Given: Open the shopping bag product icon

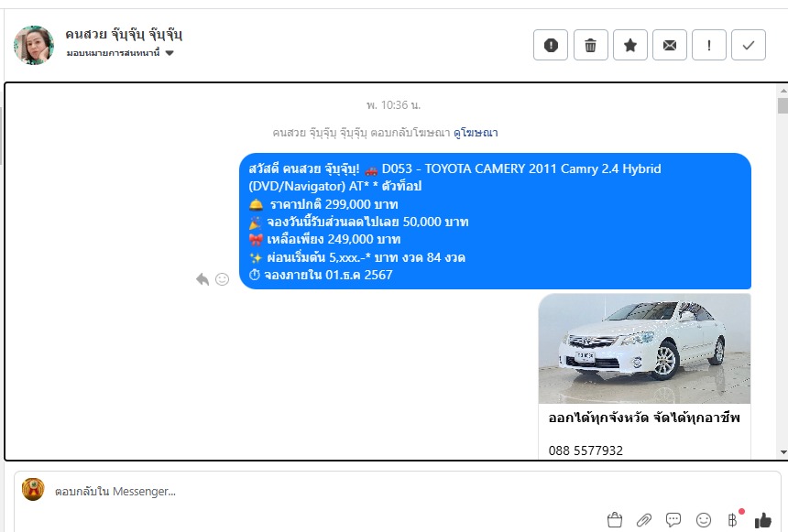Looking at the screenshot, I should [x=614, y=520].
